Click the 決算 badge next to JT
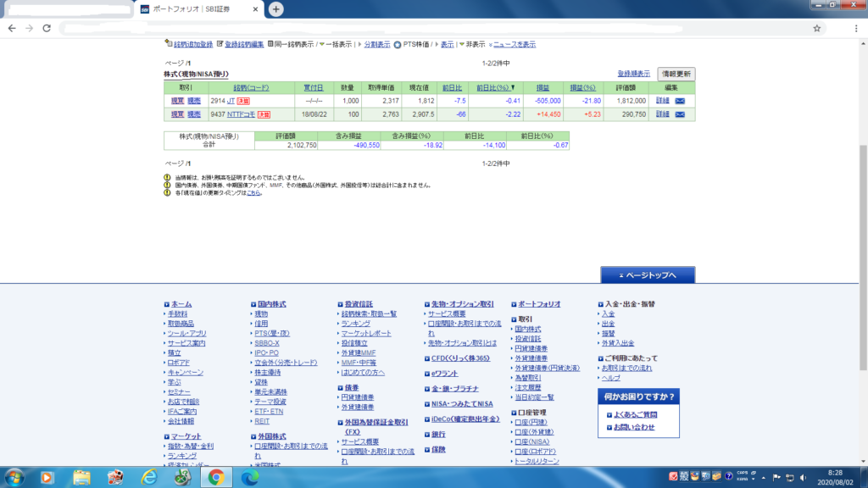868x488 pixels. [x=243, y=102]
